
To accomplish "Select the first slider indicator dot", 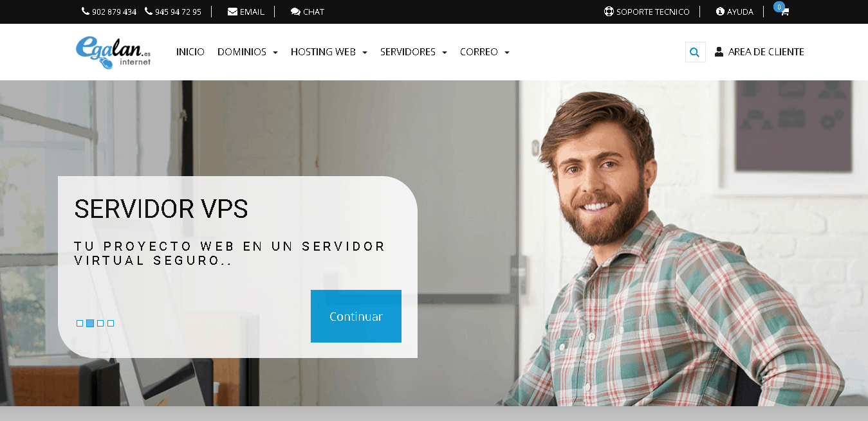I will pyautogui.click(x=80, y=323).
